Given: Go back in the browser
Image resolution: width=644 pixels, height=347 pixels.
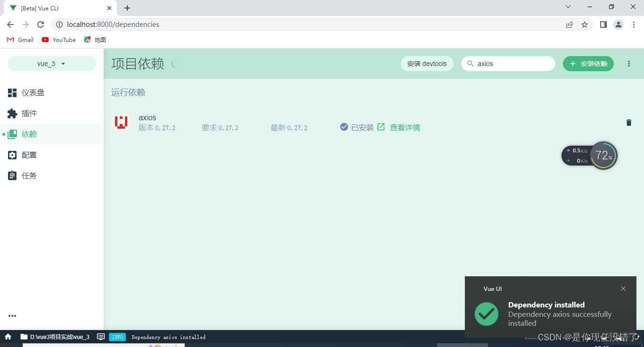Looking at the screenshot, I should pos(10,25).
